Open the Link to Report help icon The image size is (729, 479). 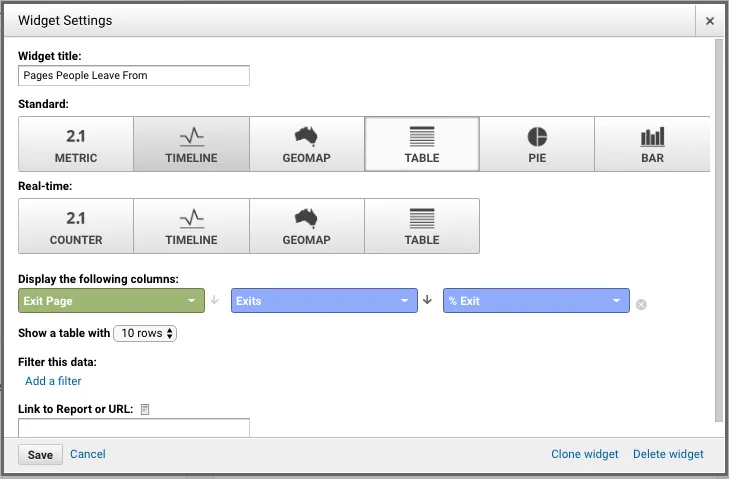pyautogui.click(x=145, y=409)
